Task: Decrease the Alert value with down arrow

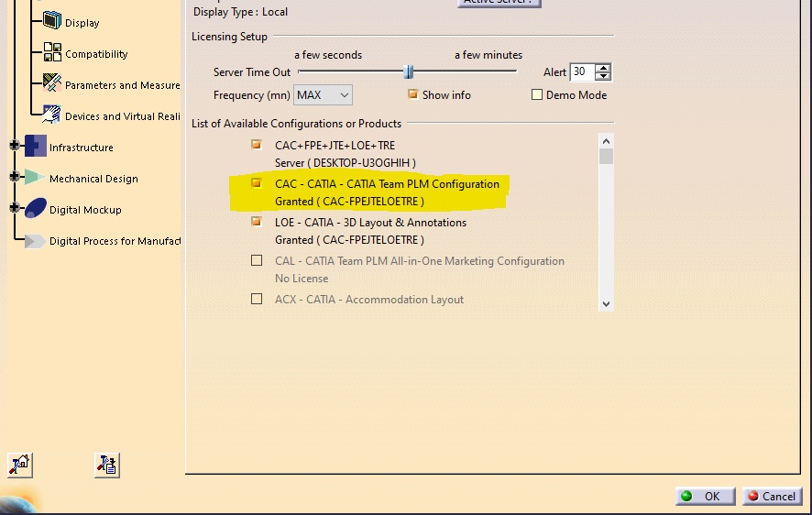Action: tap(603, 76)
